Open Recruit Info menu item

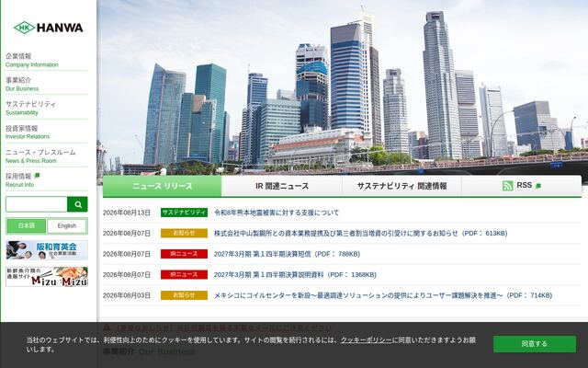[x=47, y=180]
